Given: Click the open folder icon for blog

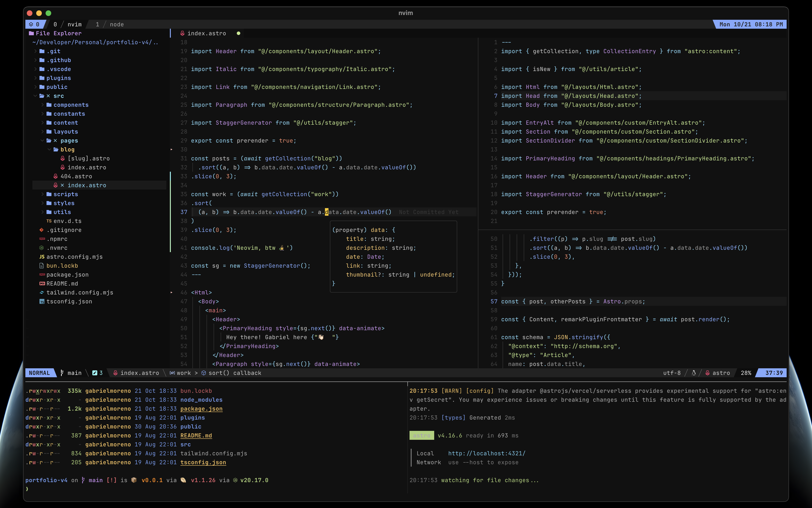Looking at the screenshot, I should coord(56,149).
